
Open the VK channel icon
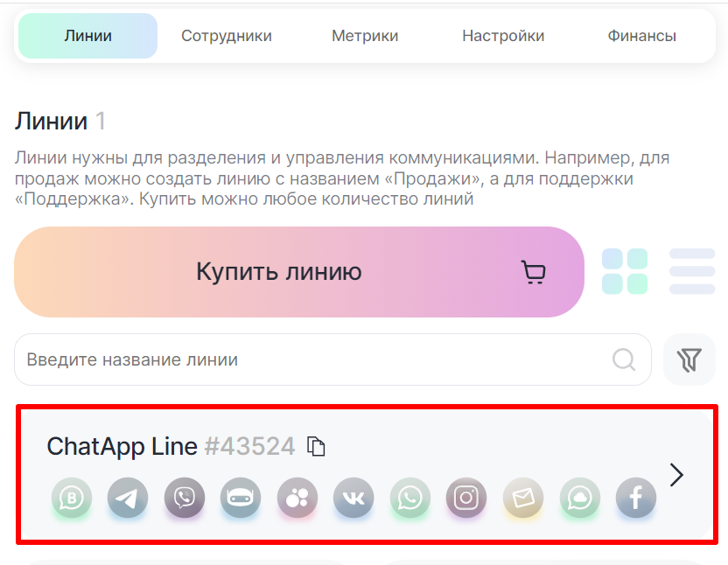(x=353, y=499)
